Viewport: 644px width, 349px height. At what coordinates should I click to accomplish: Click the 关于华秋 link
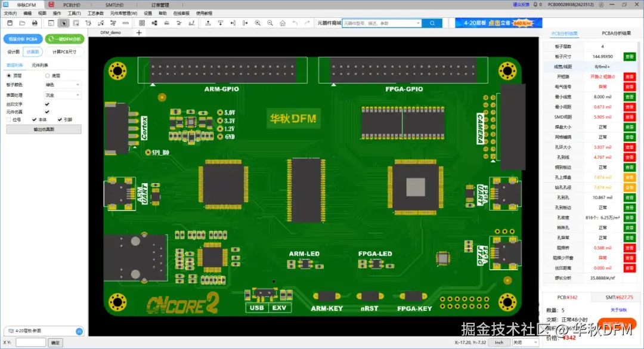[618, 310]
